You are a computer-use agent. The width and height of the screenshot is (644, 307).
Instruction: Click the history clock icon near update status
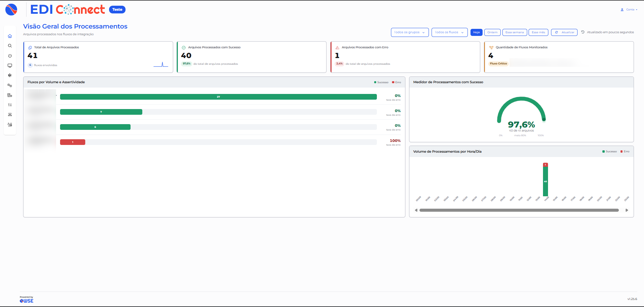click(583, 32)
